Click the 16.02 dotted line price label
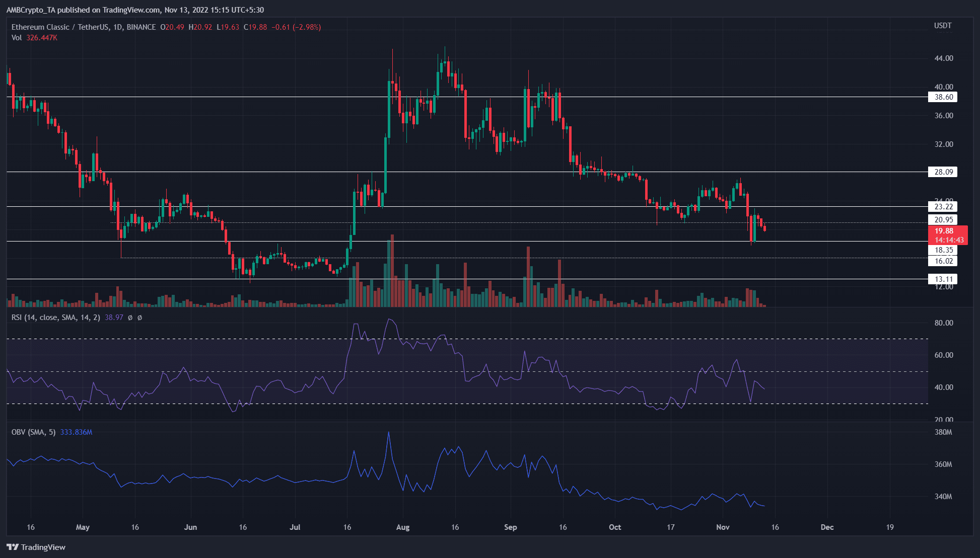Image resolution: width=980 pixels, height=558 pixels. pos(943,261)
